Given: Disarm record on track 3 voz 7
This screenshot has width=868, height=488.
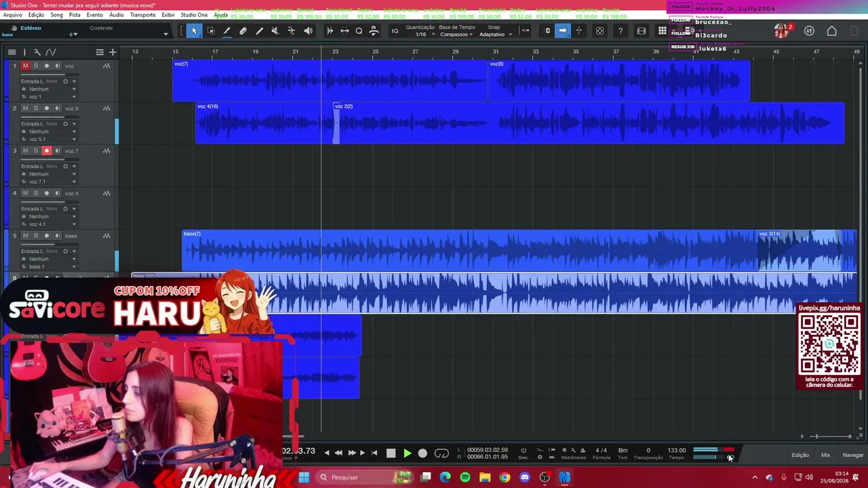Looking at the screenshot, I should [47, 150].
